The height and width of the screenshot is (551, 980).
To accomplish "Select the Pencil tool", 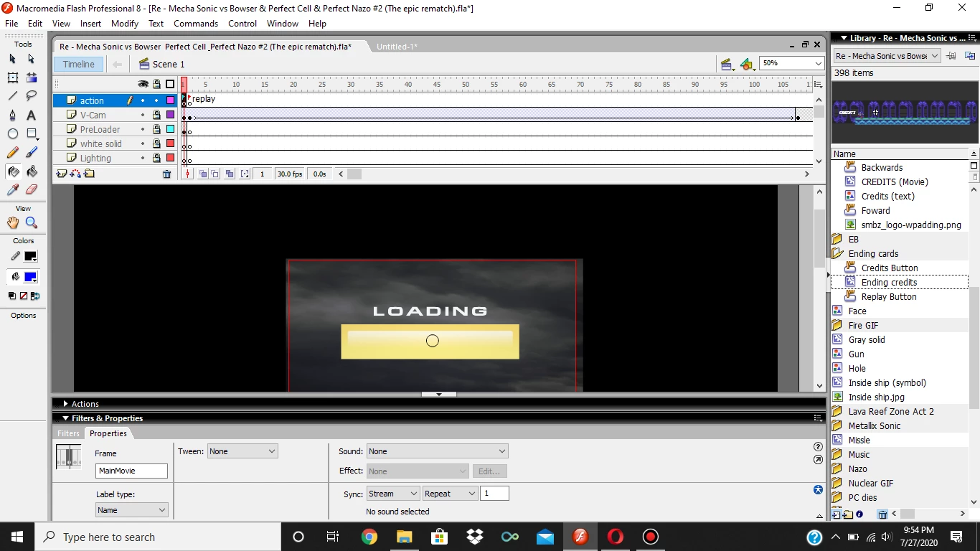I will coord(13,152).
